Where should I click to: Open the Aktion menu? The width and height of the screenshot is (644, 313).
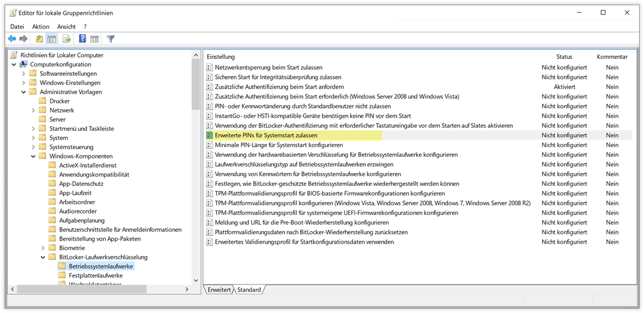[41, 26]
